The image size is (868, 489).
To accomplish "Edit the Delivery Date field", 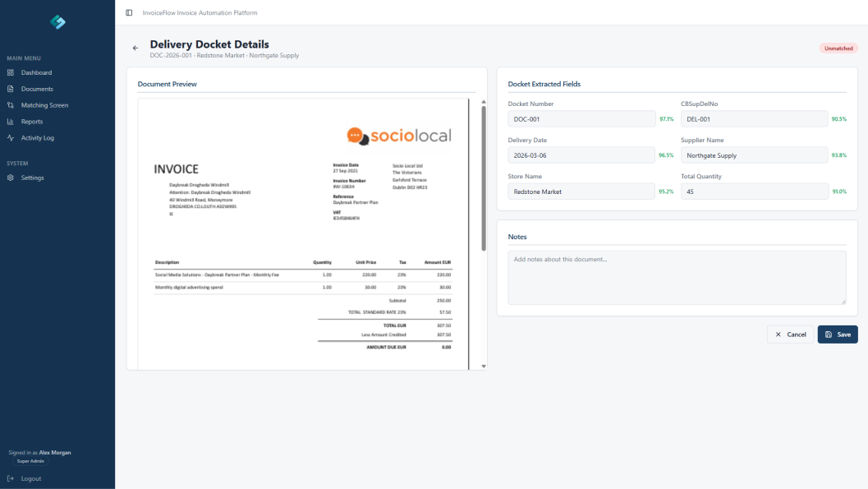I will click(x=581, y=155).
